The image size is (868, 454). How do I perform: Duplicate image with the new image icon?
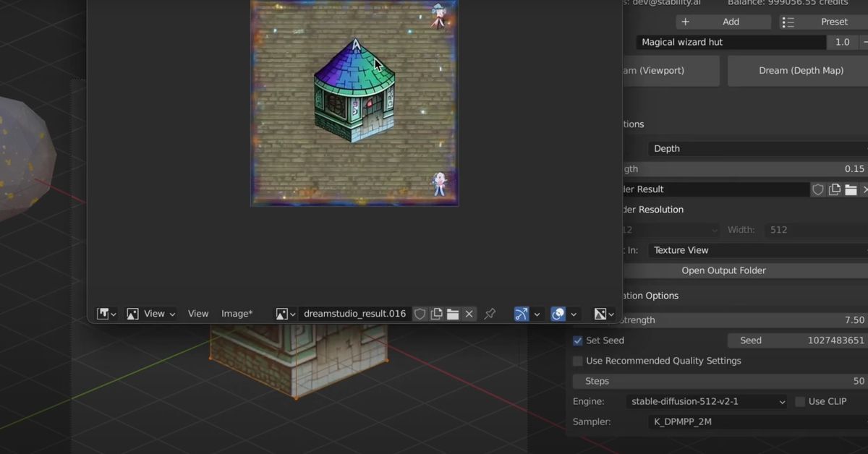(x=436, y=314)
